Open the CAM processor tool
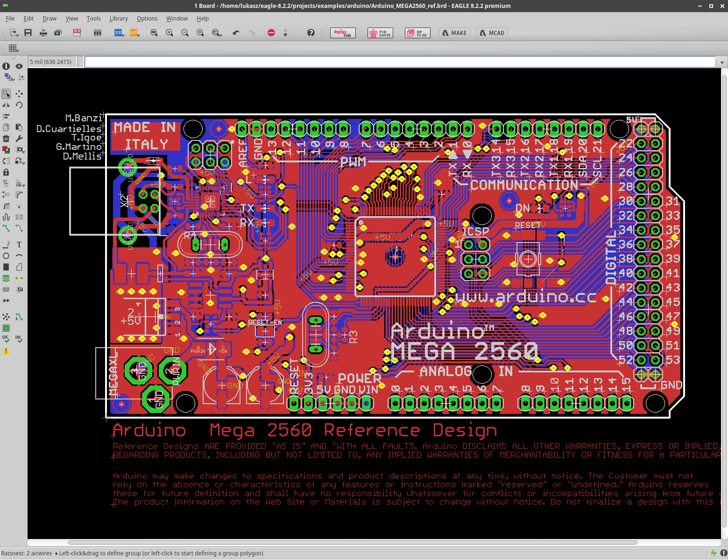Image resolution: width=728 pixels, height=560 pixels. pyautogui.click(x=58, y=33)
